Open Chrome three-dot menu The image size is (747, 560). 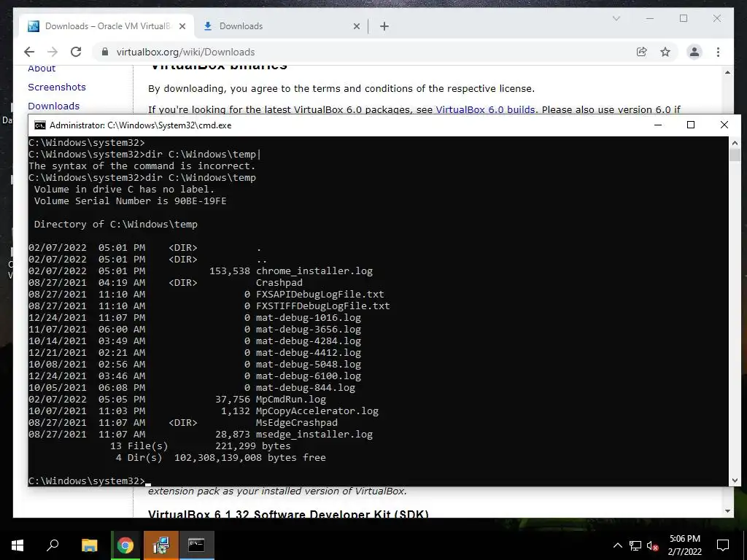[x=718, y=52]
